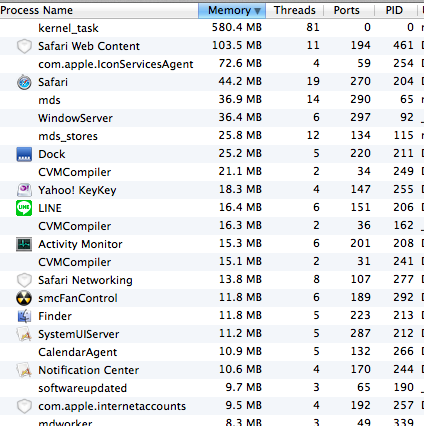
Task: Click the smcFanControl radiation icon
Action: [24, 298]
